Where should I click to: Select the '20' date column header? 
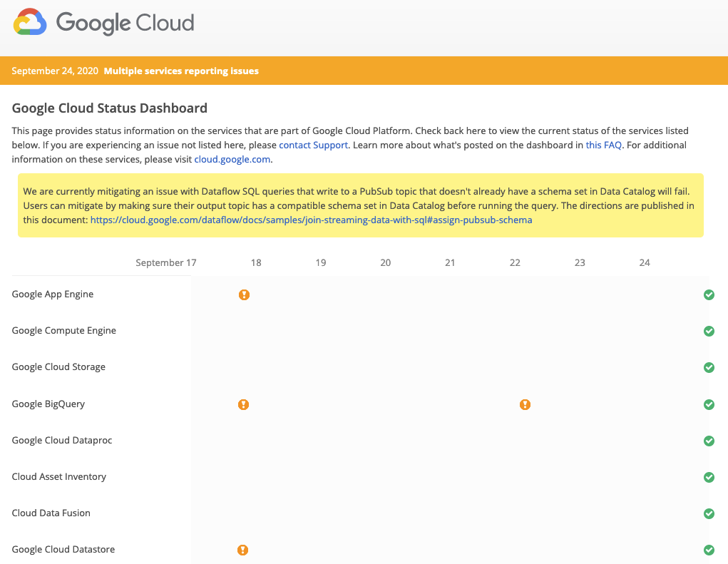coord(385,262)
